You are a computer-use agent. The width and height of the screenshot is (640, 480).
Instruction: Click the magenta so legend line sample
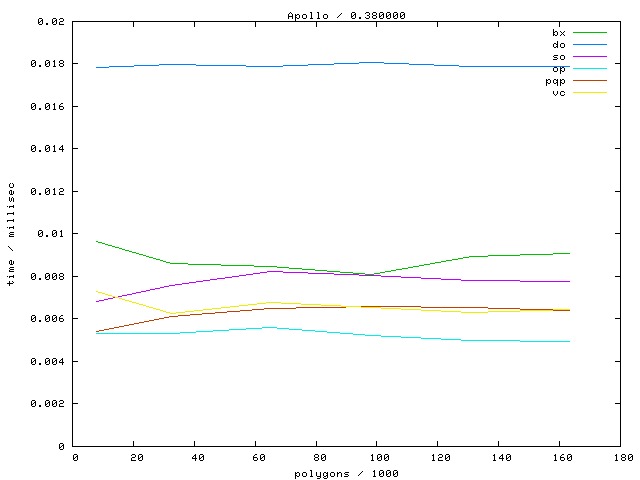tap(589, 57)
